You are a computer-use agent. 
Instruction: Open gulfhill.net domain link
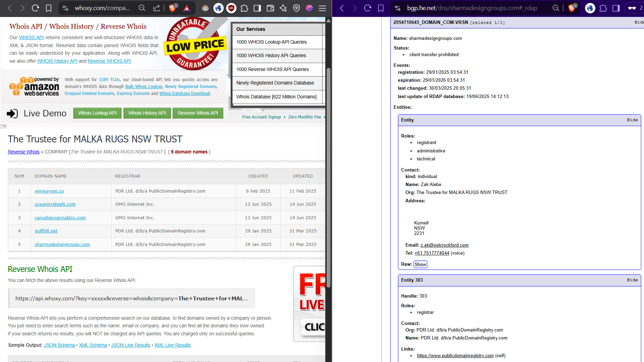click(x=46, y=231)
